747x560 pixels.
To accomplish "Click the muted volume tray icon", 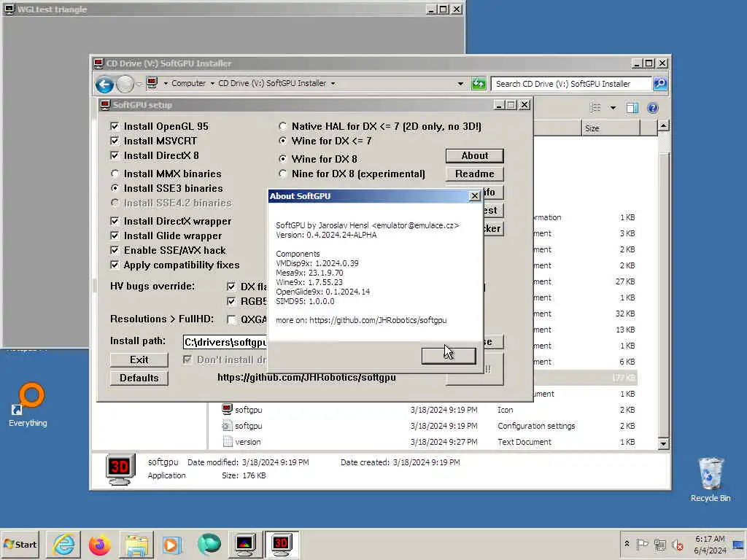I will [x=677, y=544].
